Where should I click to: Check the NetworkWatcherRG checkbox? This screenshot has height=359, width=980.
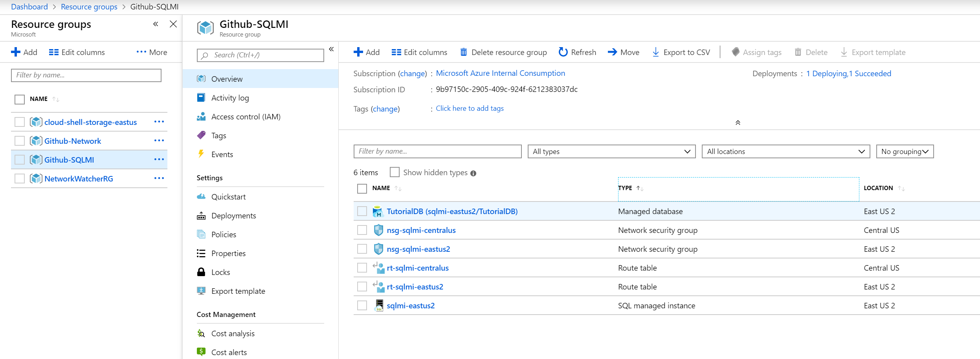tap(20, 179)
